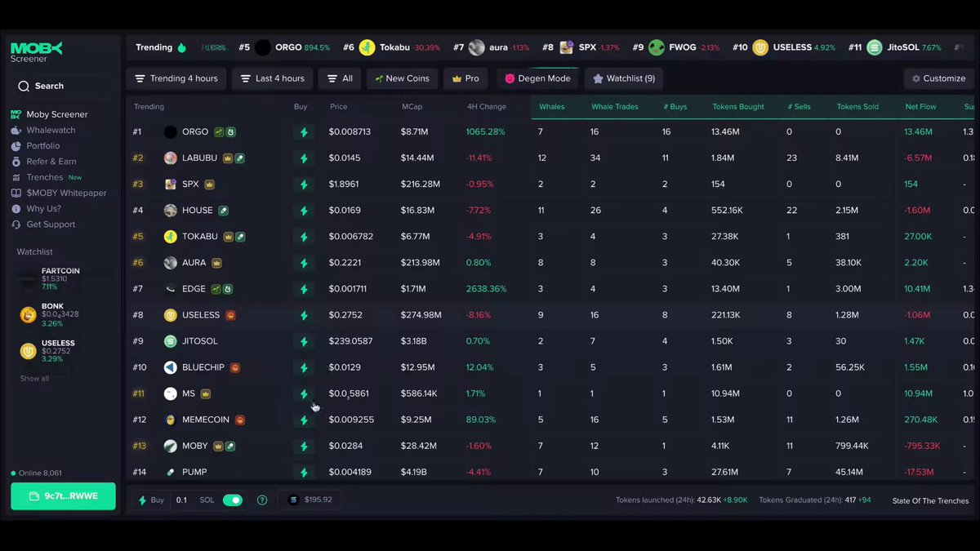Click Get Support in sidebar

point(51,224)
